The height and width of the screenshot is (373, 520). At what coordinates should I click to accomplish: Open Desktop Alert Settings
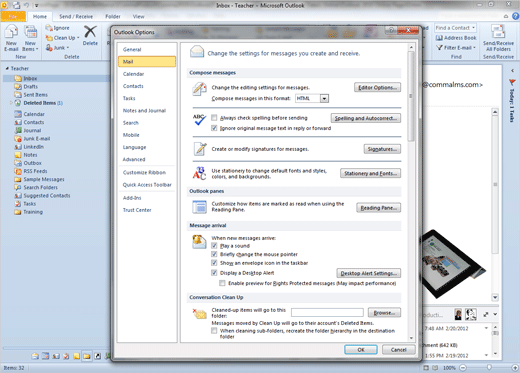(368, 273)
